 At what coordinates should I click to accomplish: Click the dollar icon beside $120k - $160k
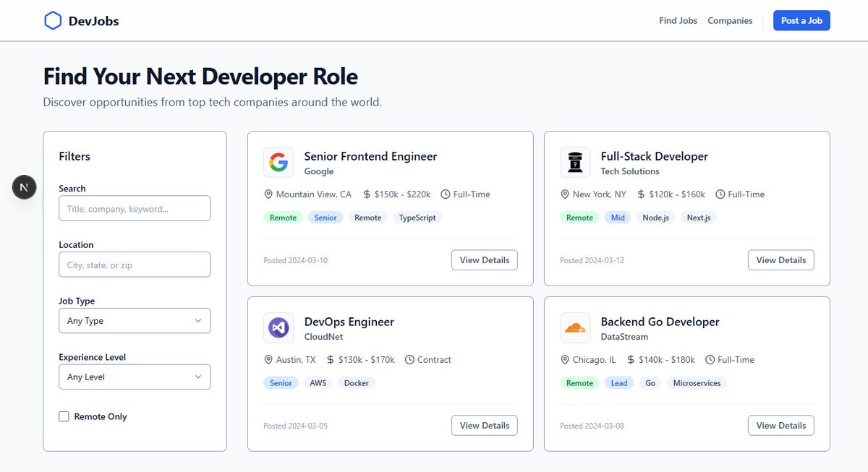click(642, 194)
